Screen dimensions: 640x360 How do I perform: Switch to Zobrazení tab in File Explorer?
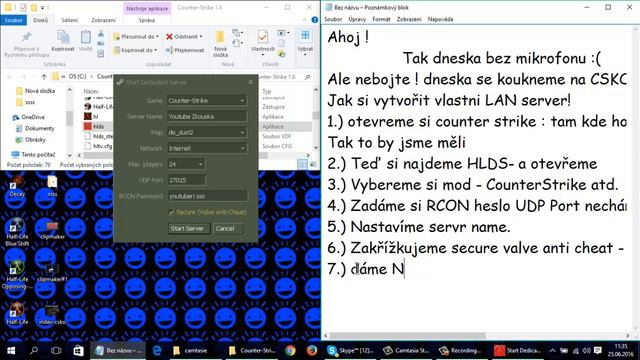tap(103, 20)
